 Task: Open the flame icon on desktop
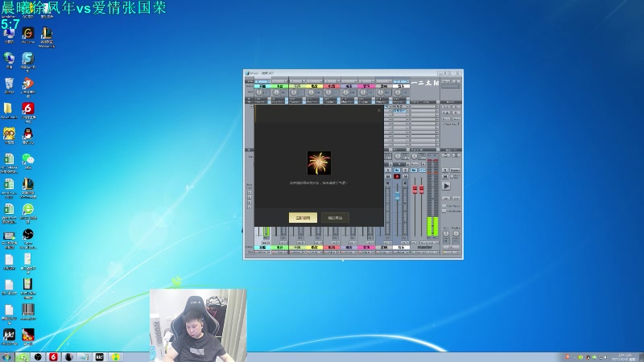tap(28, 335)
